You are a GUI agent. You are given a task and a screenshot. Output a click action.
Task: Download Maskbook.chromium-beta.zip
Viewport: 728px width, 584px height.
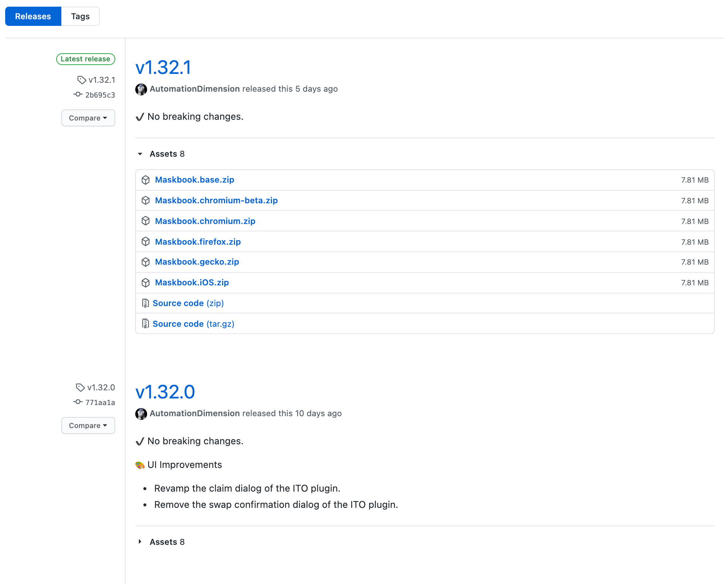pyautogui.click(x=217, y=201)
